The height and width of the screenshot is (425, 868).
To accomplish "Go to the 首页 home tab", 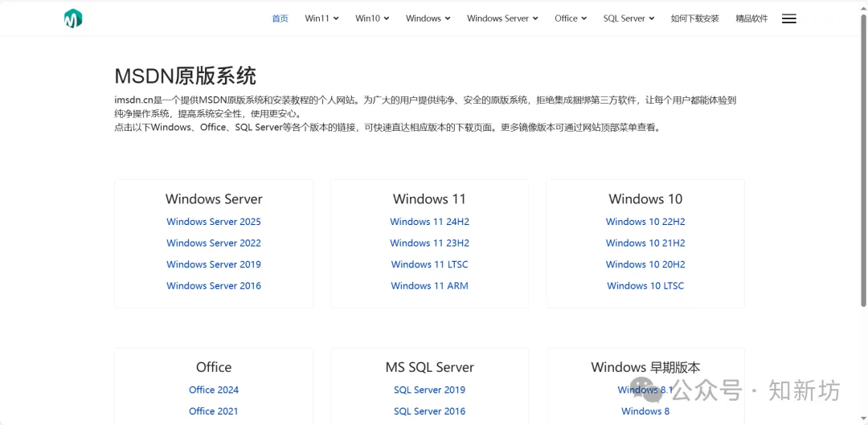I will tap(280, 18).
